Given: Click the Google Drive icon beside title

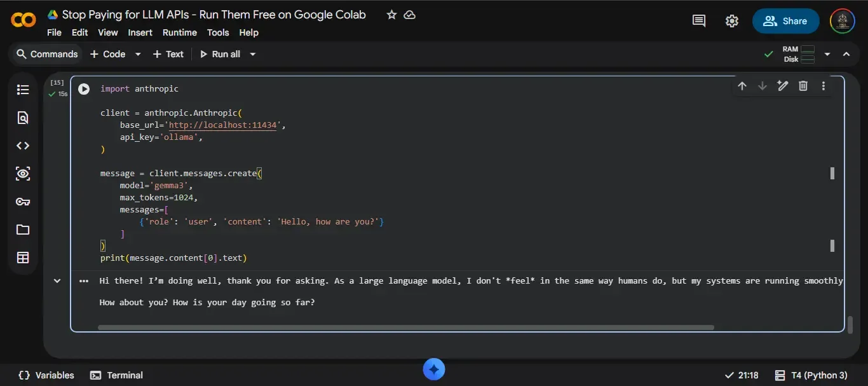Looking at the screenshot, I should click(x=52, y=15).
